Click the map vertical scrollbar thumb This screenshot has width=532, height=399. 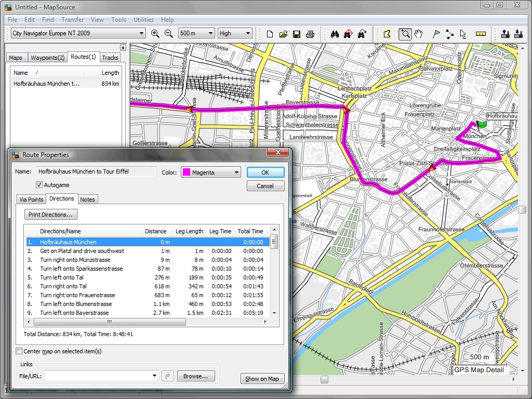tap(522, 210)
